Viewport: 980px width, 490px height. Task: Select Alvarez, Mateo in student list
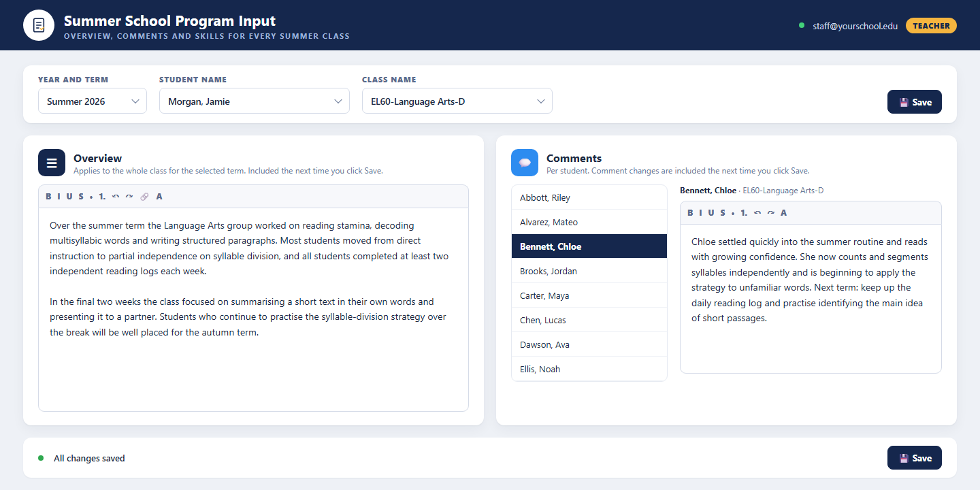pos(589,222)
